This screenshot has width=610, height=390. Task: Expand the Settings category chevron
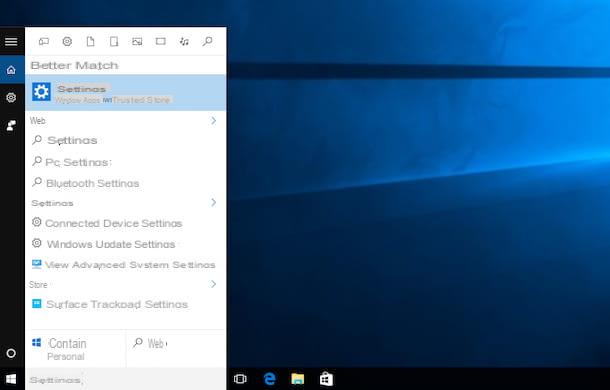(x=213, y=202)
